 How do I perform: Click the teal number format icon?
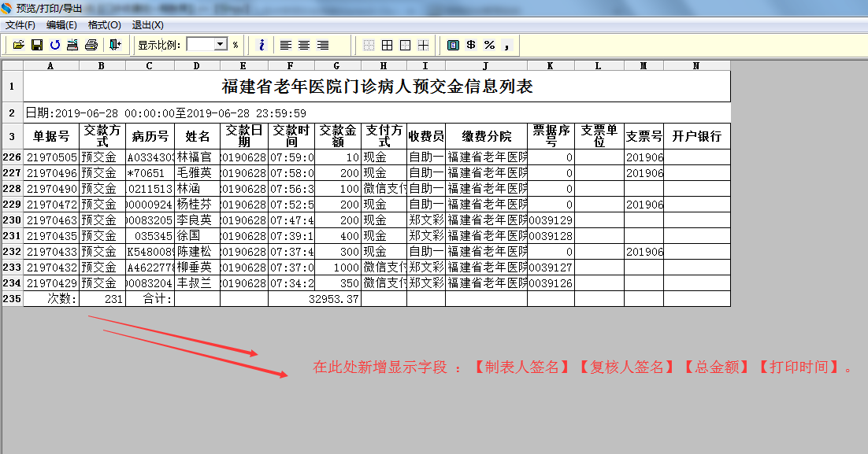click(453, 46)
